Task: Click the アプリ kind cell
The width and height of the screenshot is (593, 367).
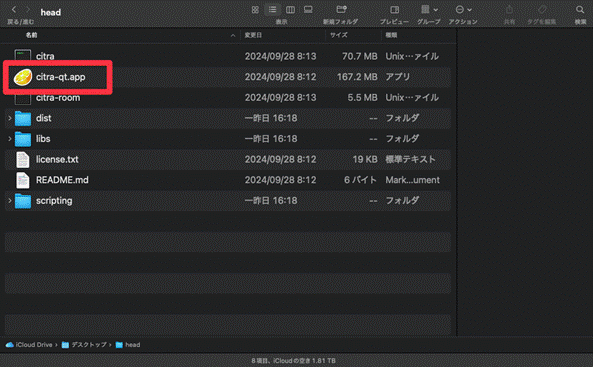Action: point(397,77)
